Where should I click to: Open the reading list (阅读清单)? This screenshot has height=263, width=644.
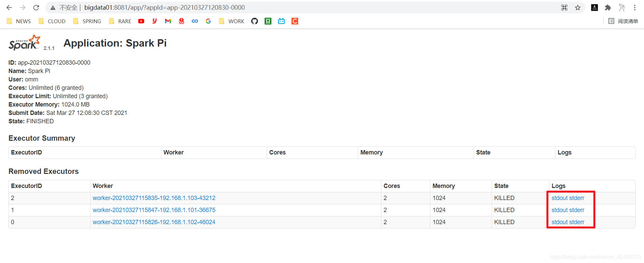(x=623, y=21)
